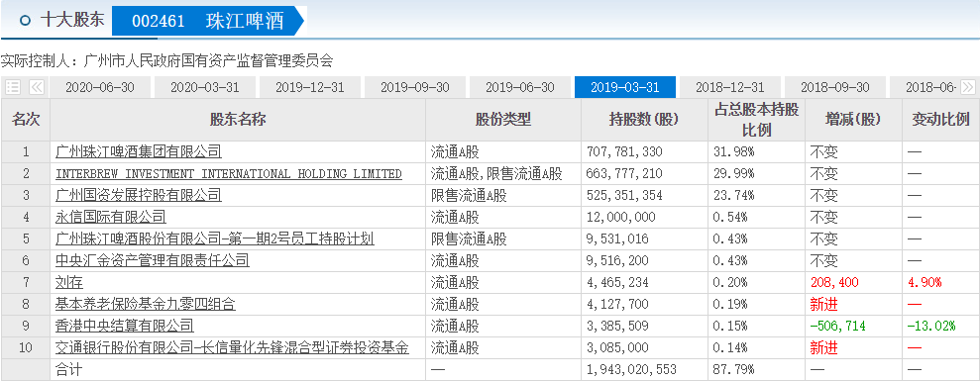This screenshot has height=381, width=980.
Task: Click 新进 in the 基本养老保险基金 row
Action: [x=823, y=304]
